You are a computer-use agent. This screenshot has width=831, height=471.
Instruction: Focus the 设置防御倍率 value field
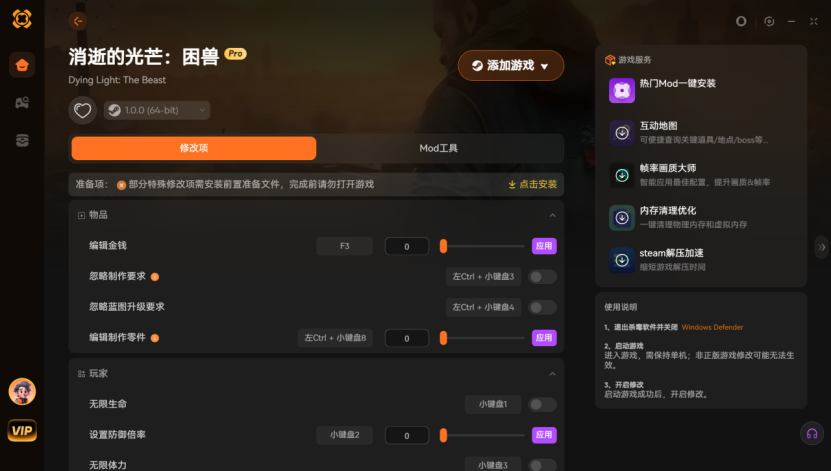[406, 436]
